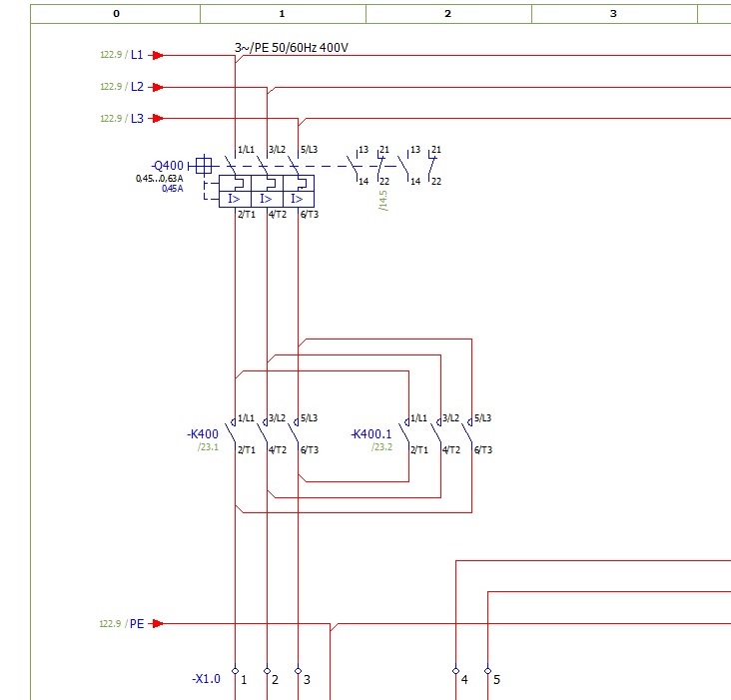Select K400 main contact 5/L3 to 6/T3
The height and width of the screenshot is (700, 731).
(295, 434)
